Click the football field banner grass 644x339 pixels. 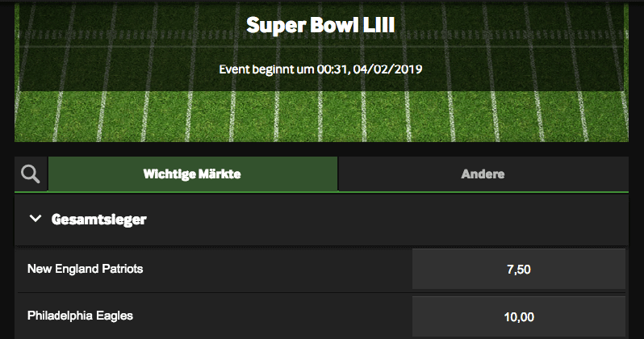(x=321, y=117)
